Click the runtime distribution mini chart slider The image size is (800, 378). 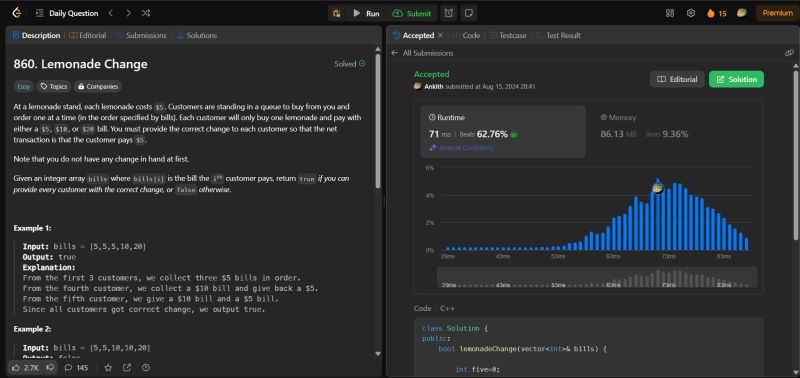[597, 278]
